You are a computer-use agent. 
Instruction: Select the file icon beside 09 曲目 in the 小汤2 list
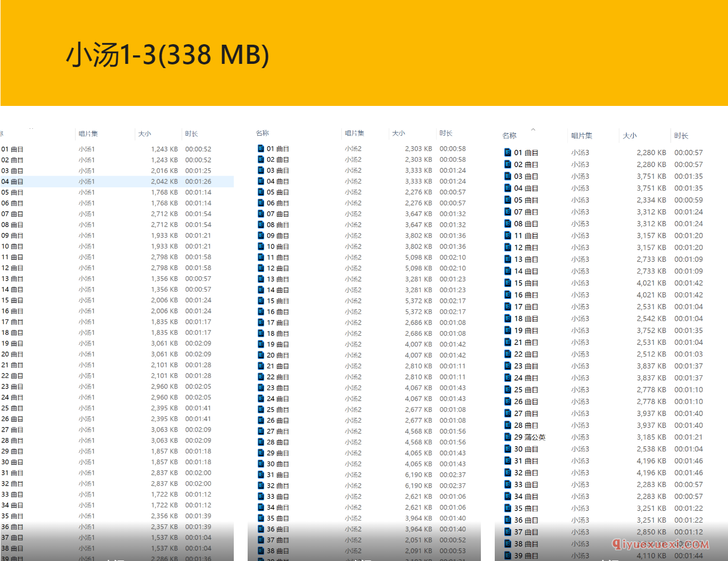coord(261,235)
